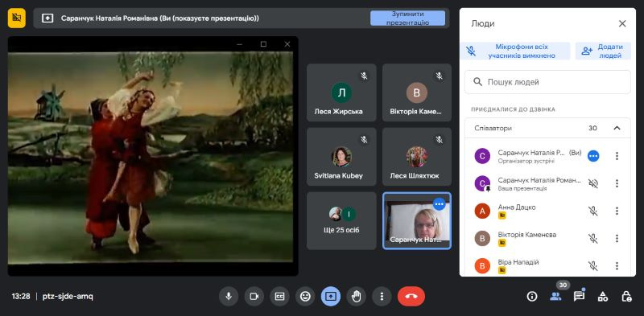Turn on closed captions
644x316 pixels.
tap(279, 297)
